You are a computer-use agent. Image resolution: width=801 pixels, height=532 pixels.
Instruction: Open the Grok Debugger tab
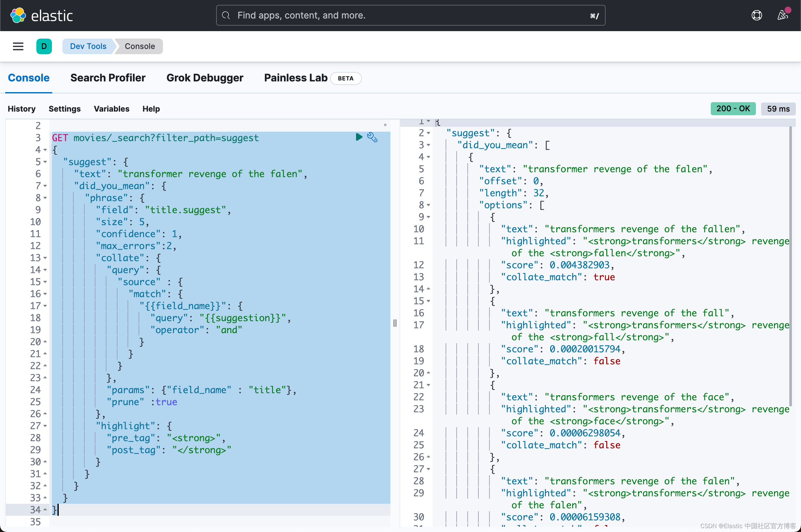(205, 78)
